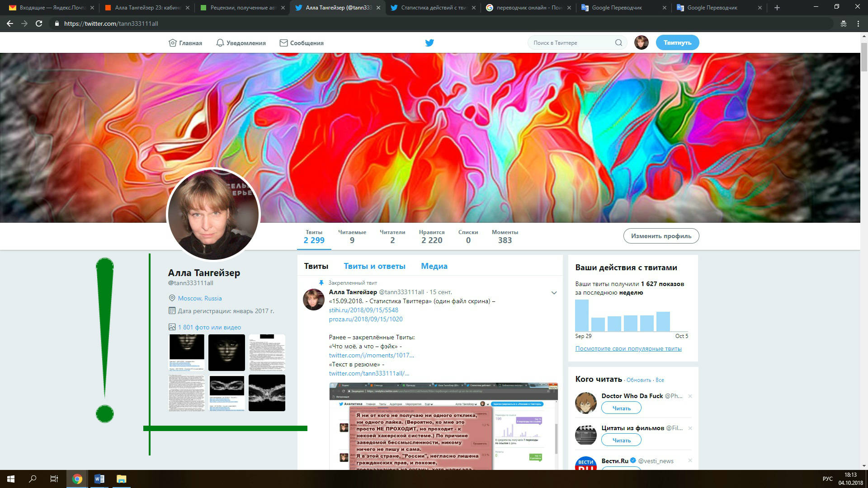Switch to Медиа tab
868x488 pixels.
[434, 266]
